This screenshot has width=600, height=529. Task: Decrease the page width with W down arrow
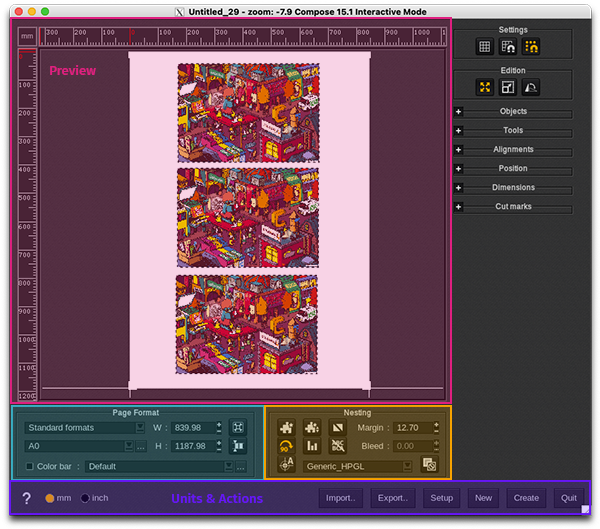(219, 431)
